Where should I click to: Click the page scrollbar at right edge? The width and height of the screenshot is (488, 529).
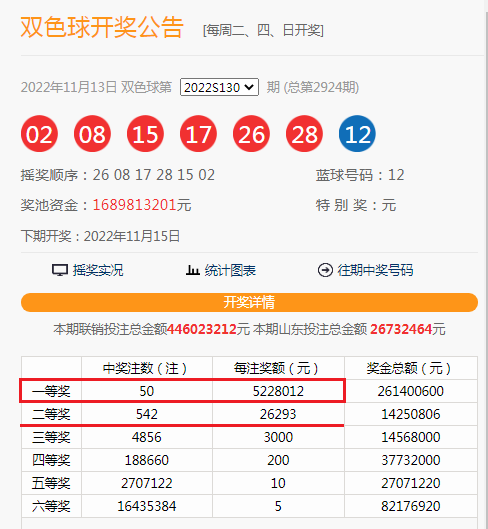point(486,264)
